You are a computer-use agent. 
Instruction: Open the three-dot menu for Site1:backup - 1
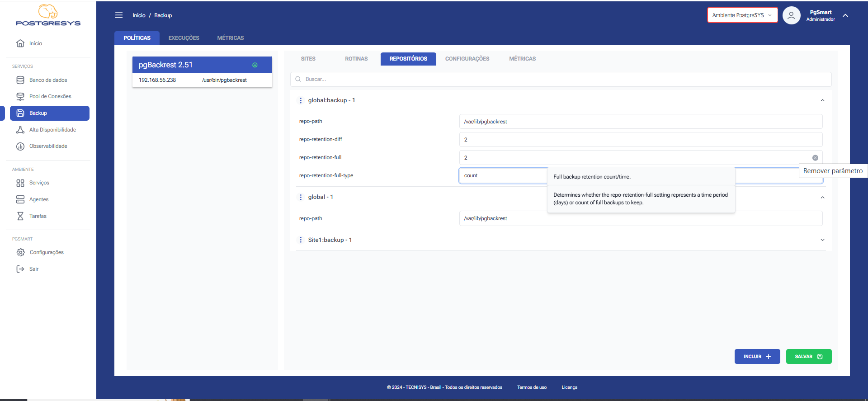tap(301, 240)
